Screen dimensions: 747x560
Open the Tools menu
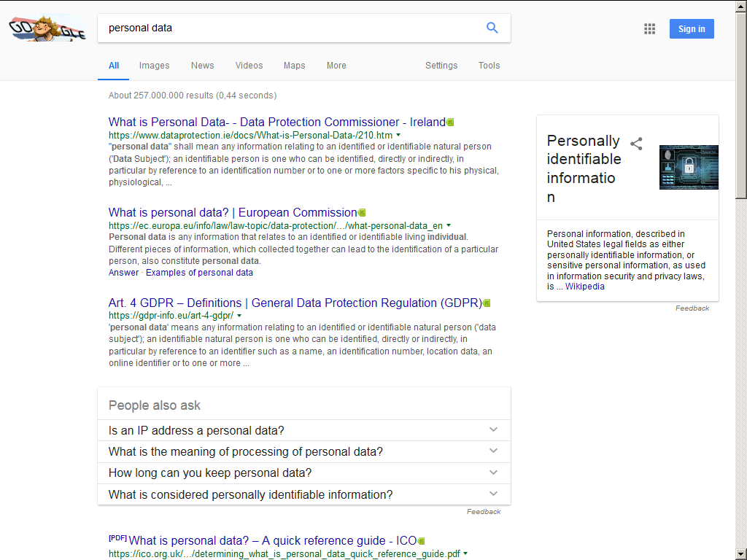pyautogui.click(x=489, y=66)
